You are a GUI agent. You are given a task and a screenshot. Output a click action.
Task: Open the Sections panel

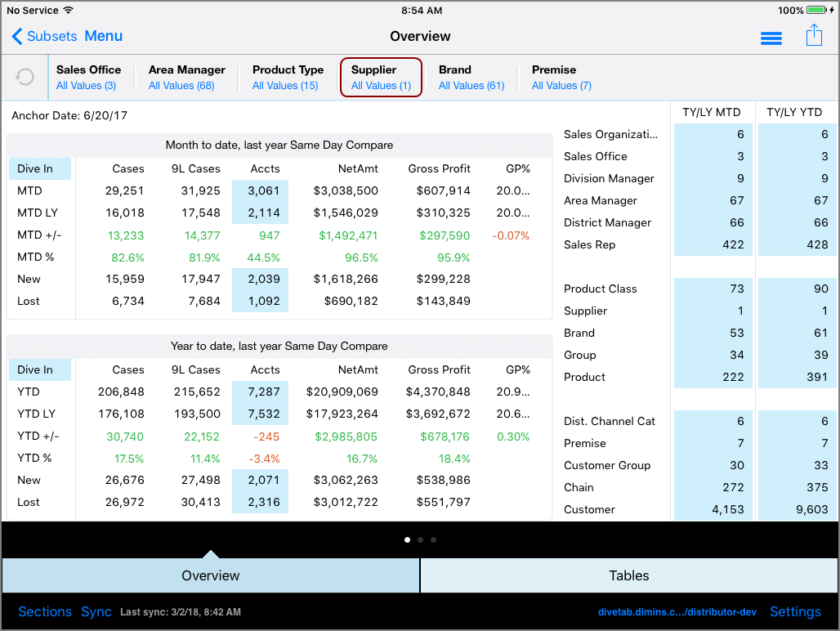[45, 611]
